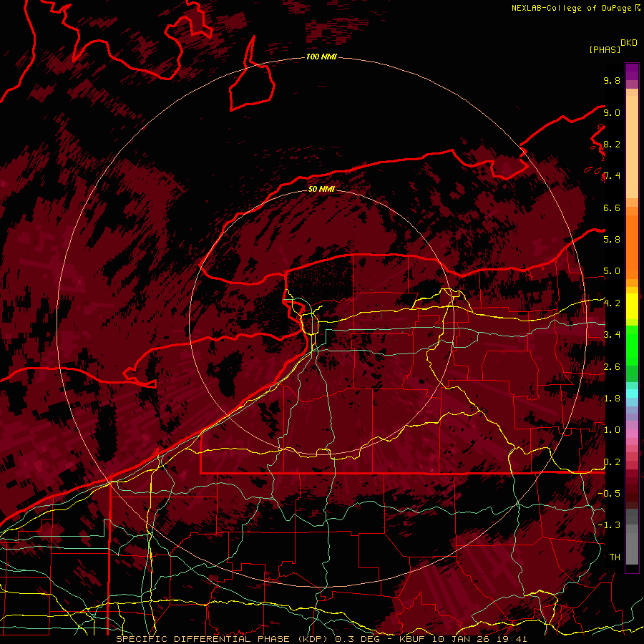This screenshot has height=644, width=644.
Task: Click the DKD product code label
Action: pos(629,43)
